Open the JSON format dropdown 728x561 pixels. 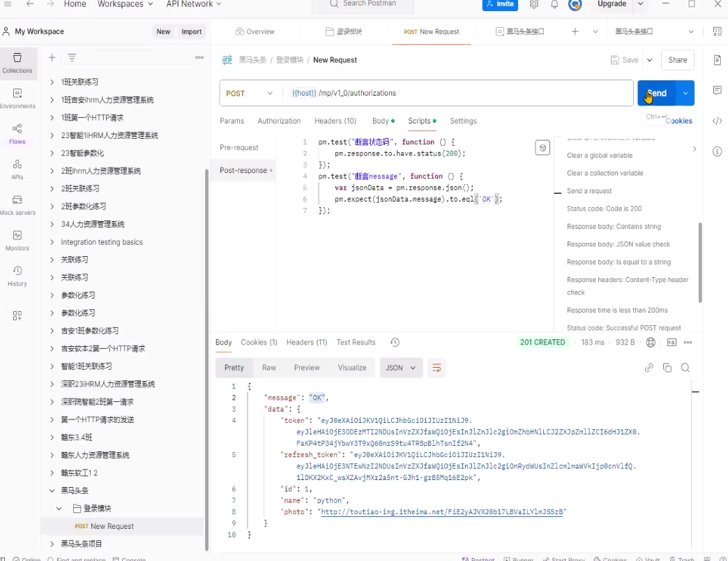click(401, 368)
